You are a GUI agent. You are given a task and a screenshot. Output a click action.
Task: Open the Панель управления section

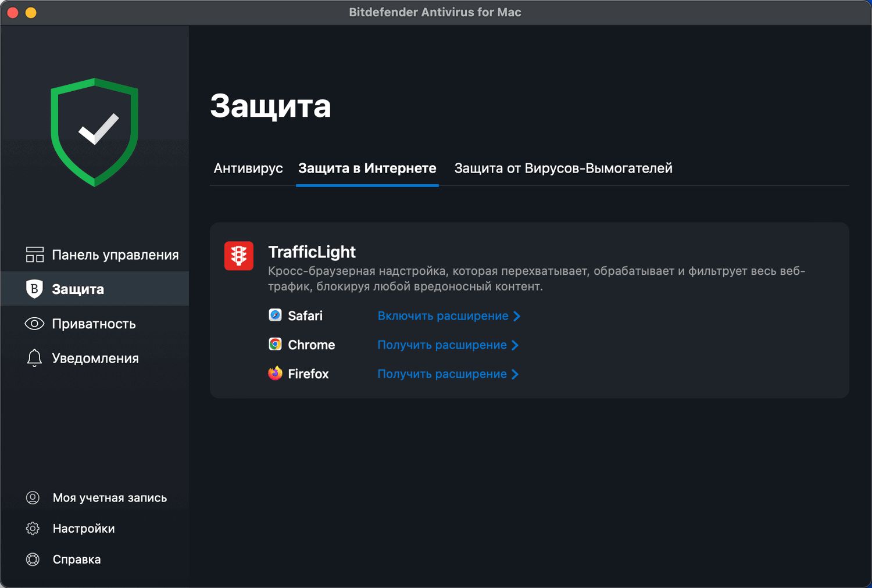pyautogui.click(x=95, y=254)
